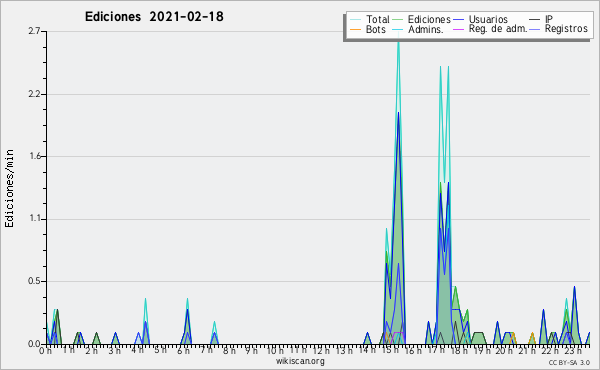Screen dimensions: 600x370
Task: Click the '10 h' x-axis label
Action: pos(275,351)
